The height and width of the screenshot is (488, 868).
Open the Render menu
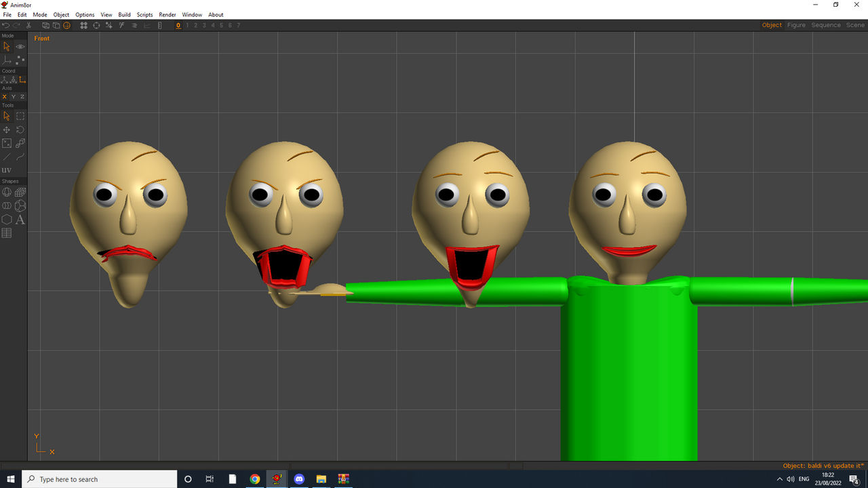coord(167,14)
